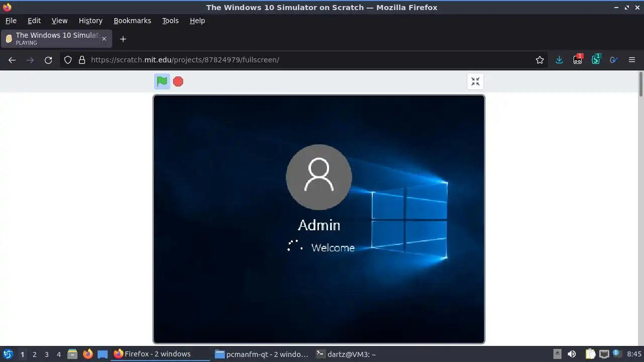Open the File menu
Screen dimensions: 644x362
11,21
